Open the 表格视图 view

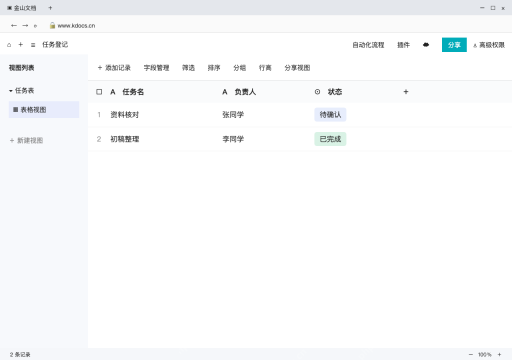coord(44,110)
